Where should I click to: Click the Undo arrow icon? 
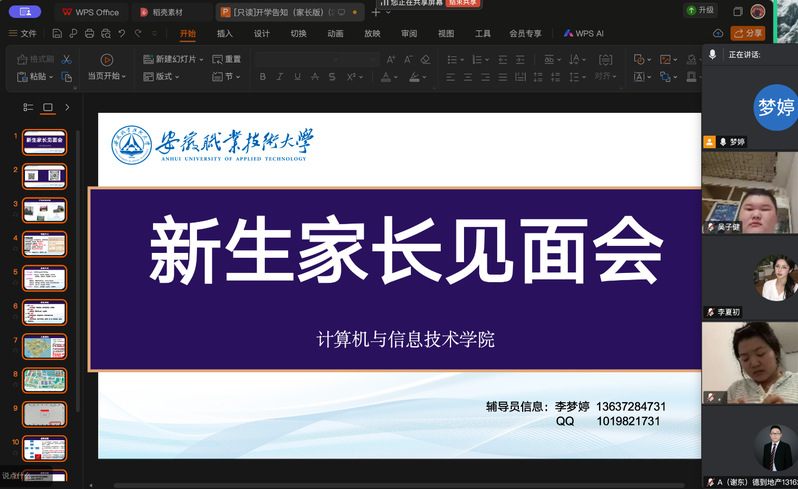[x=122, y=33]
